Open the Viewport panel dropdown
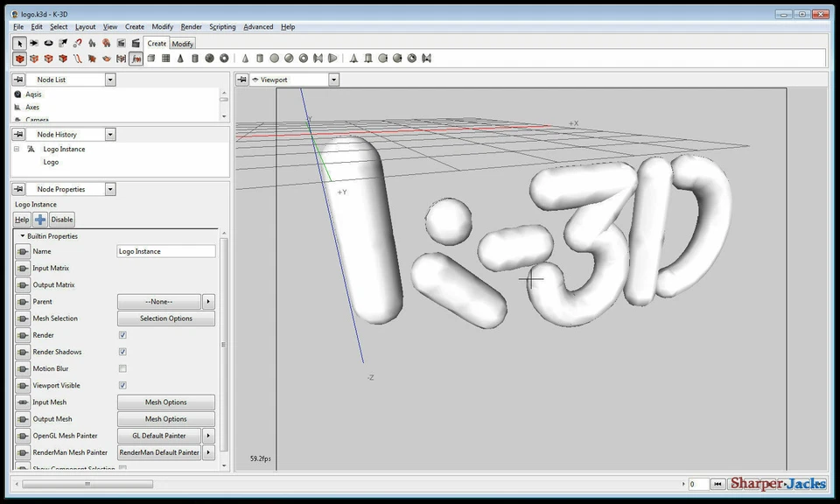This screenshot has width=840, height=504. click(332, 79)
